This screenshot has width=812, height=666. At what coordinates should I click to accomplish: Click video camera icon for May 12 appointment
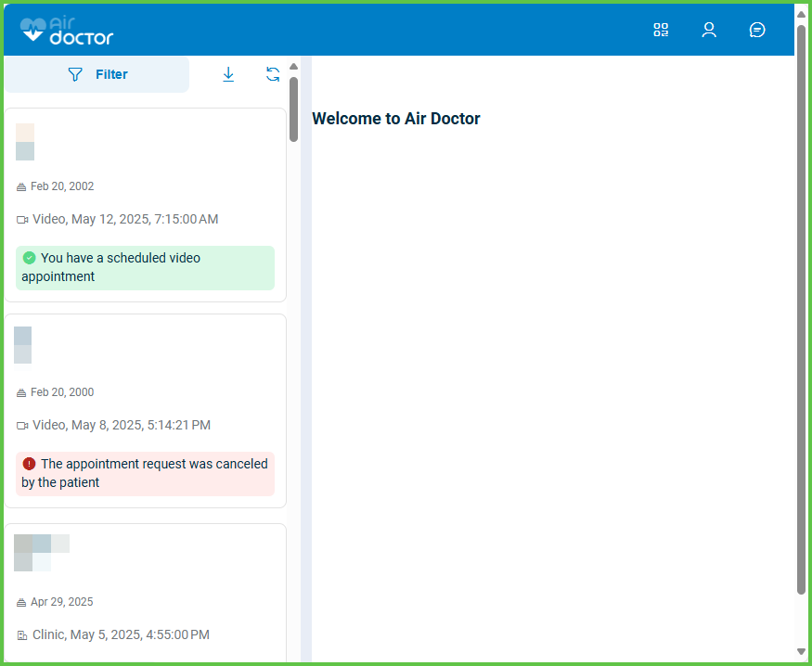(22, 220)
